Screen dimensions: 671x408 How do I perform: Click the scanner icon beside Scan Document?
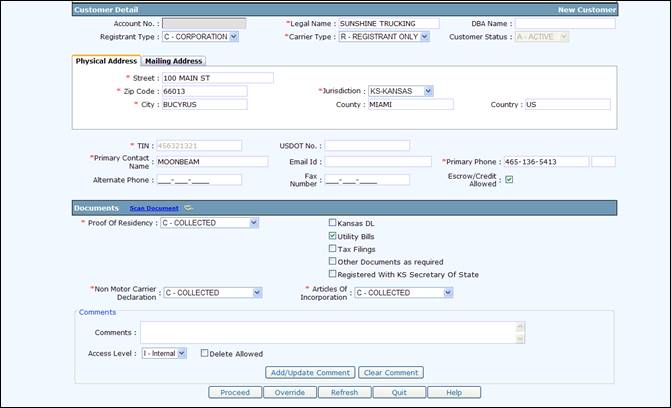188,208
